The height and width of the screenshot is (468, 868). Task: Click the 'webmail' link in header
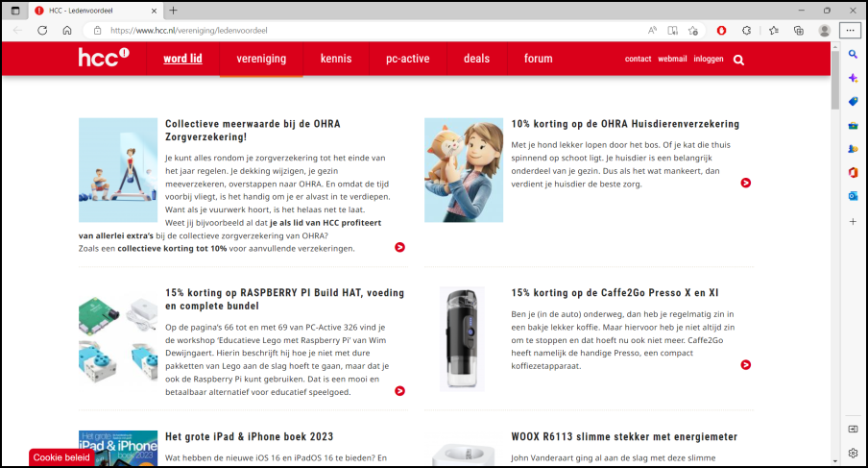[672, 59]
